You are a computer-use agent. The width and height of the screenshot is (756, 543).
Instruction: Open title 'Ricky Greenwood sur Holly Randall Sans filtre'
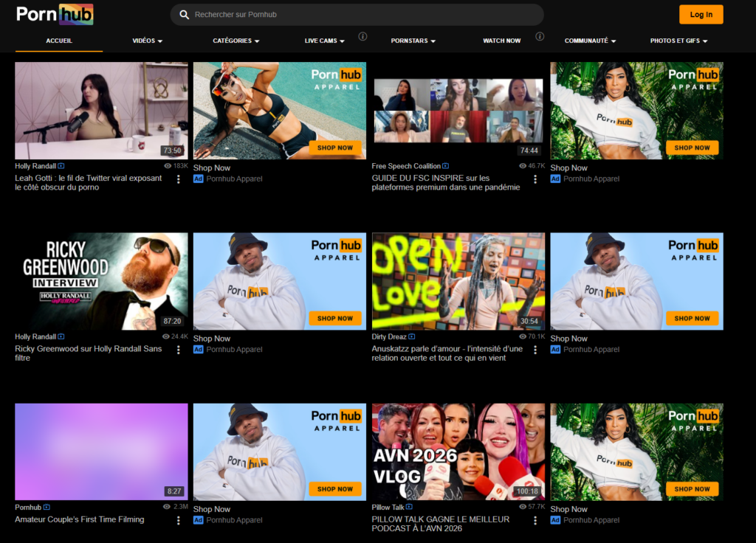[x=89, y=353]
